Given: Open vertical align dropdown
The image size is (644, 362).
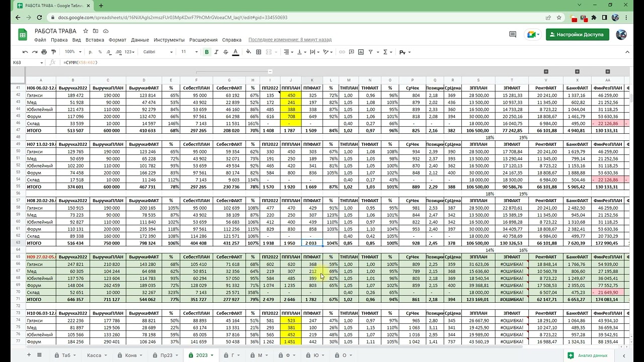Looking at the screenshot, I should (301, 52).
